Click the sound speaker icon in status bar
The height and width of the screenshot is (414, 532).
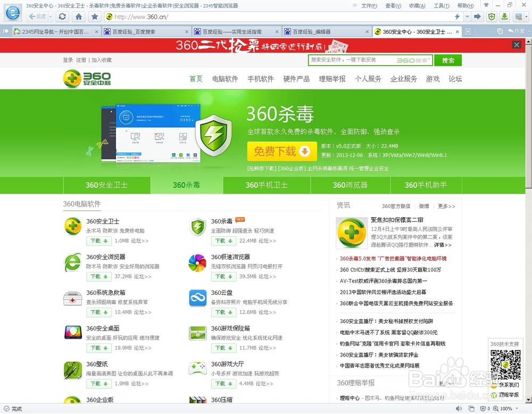coord(459,409)
